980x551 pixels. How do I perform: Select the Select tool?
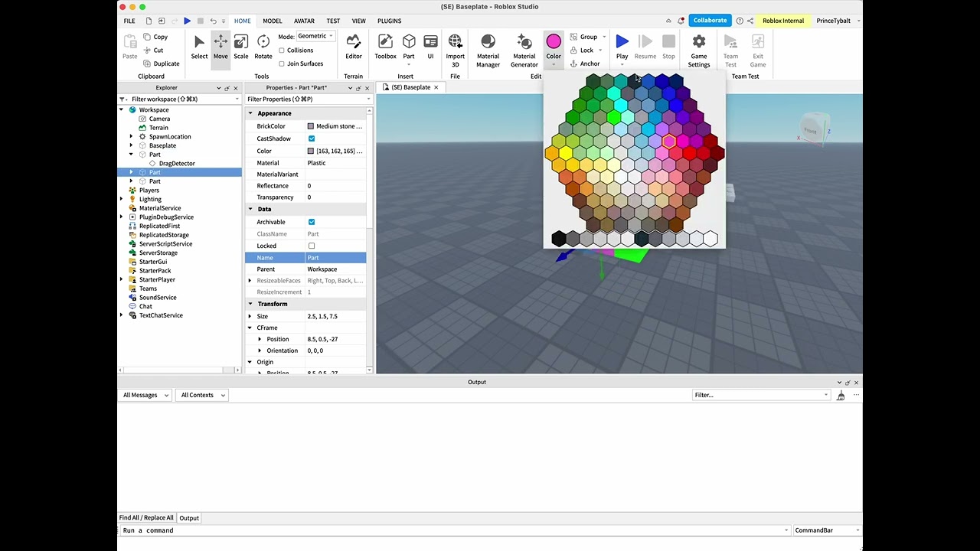coord(199,47)
